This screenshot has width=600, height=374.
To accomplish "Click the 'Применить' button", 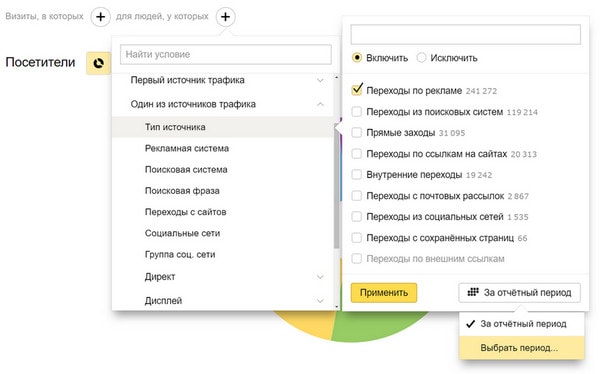I will (x=384, y=293).
